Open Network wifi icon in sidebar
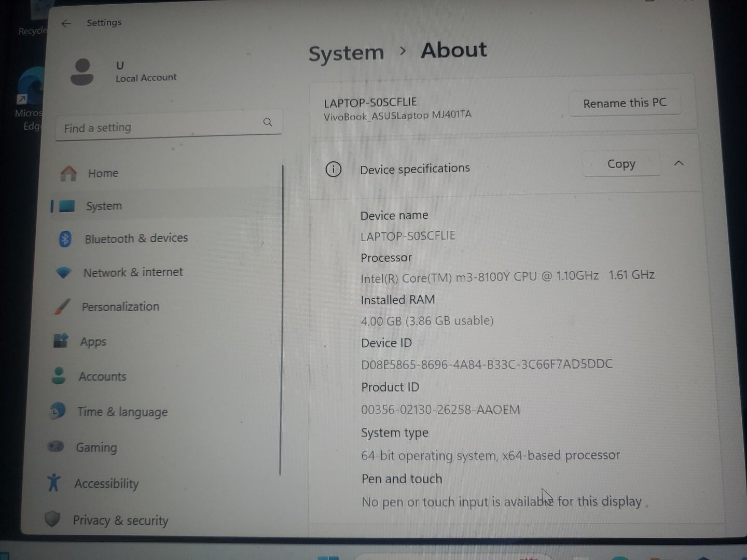747x560 pixels. 63,273
